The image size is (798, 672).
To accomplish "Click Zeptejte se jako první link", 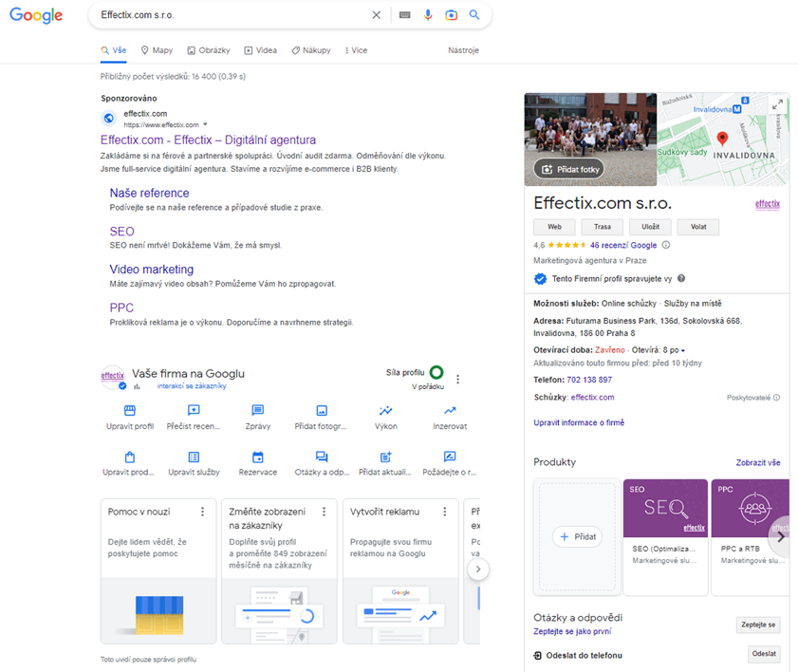I will tap(572, 631).
